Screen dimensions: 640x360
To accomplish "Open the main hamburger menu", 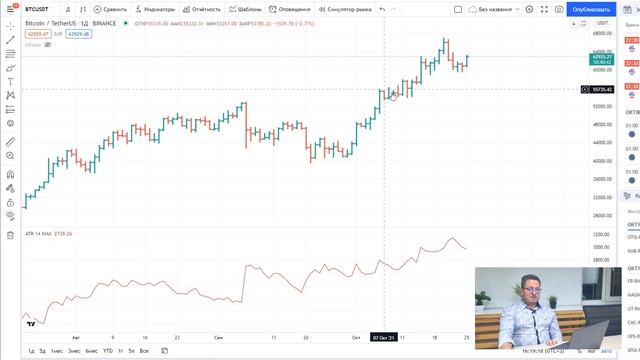I will click(10, 9).
